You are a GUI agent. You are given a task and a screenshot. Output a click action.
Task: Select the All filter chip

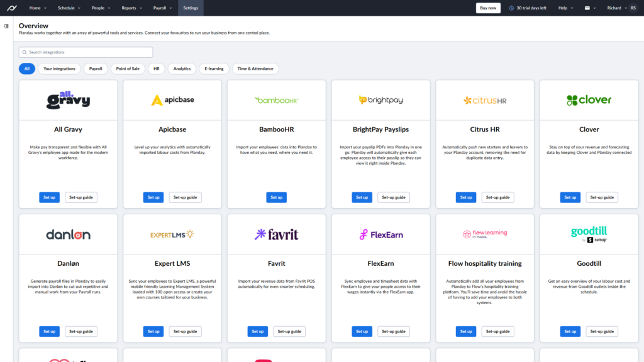click(x=26, y=69)
